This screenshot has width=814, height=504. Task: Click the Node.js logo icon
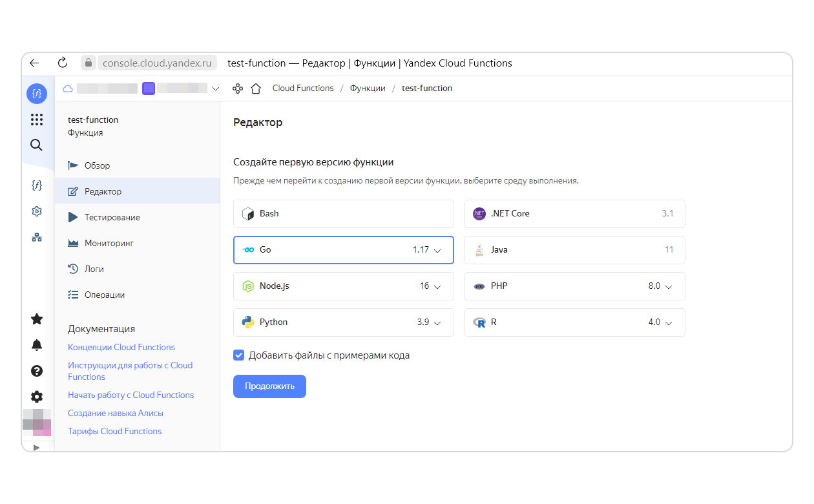click(248, 286)
